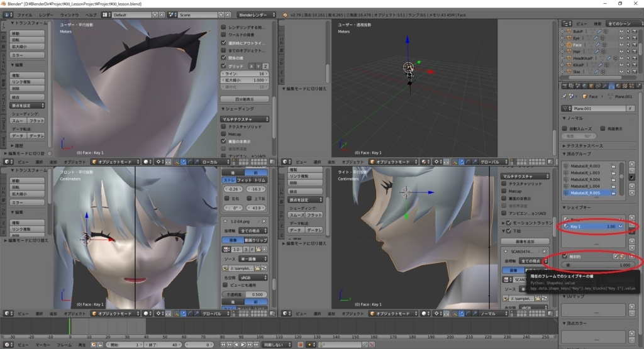Open the Object properties tab (orange cube)
Image resolution: width=644 pixels, height=349 pixels.
click(x=591, y=86)
